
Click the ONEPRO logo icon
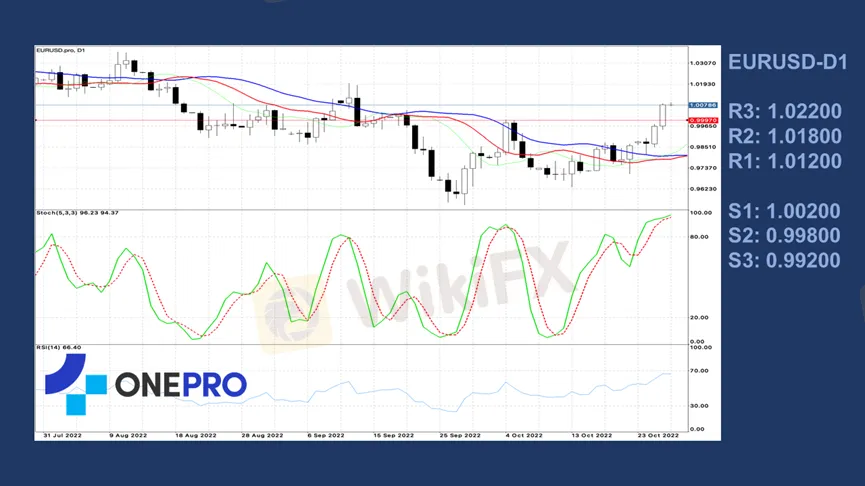pos(76,384)
